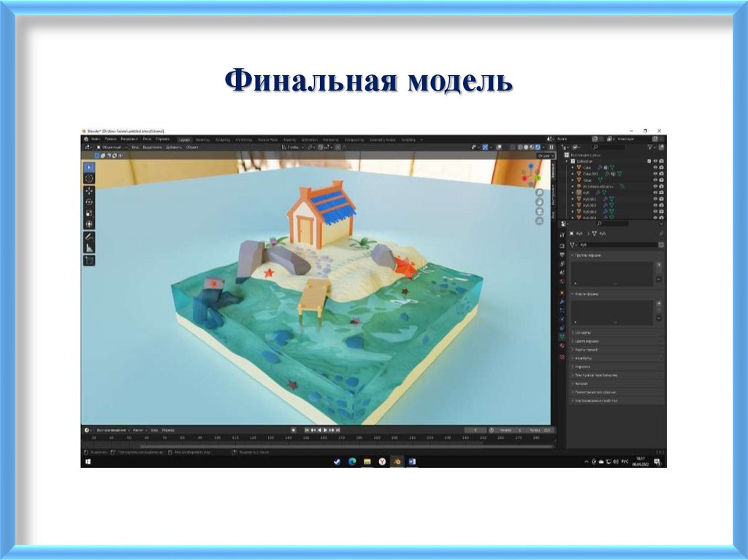The width and height of the screenshot is (748, 560).
Task: Toggle visibility eye of Cube.001 object
Action: click(x=655, y=174)
